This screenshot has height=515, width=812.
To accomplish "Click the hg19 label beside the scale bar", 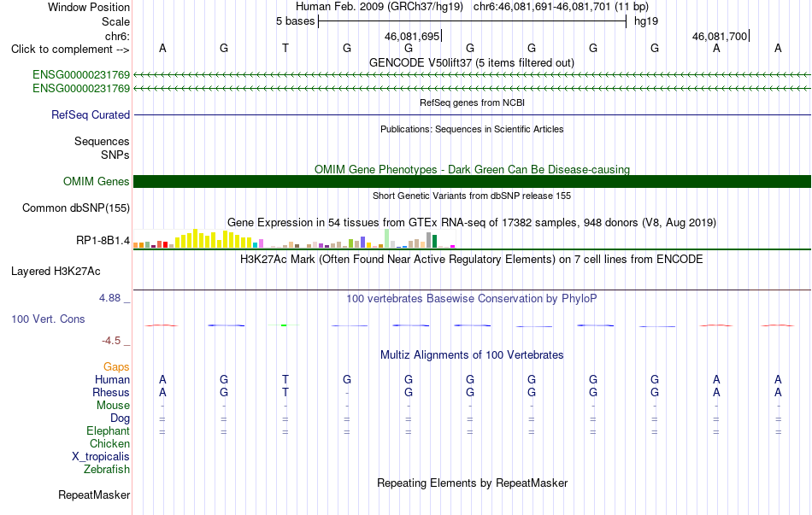I will (646, 21).
